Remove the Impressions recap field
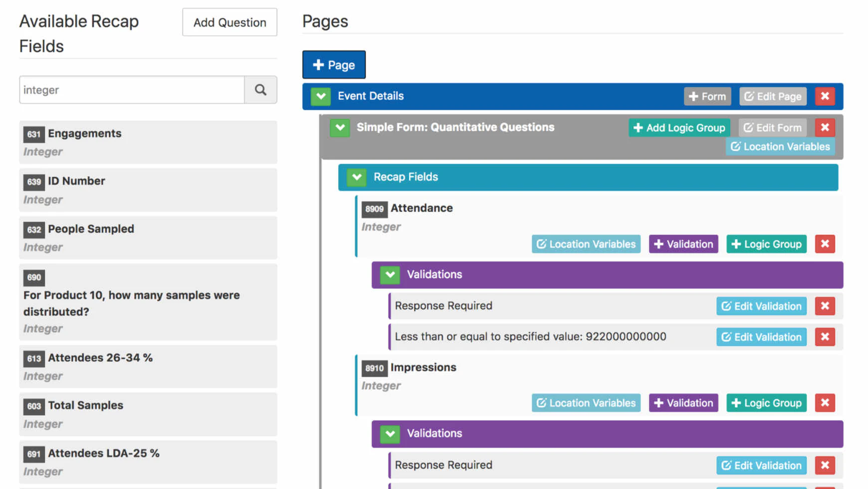Image resolution: width=868 pixels, height=489 pixels. pos(825,403)
